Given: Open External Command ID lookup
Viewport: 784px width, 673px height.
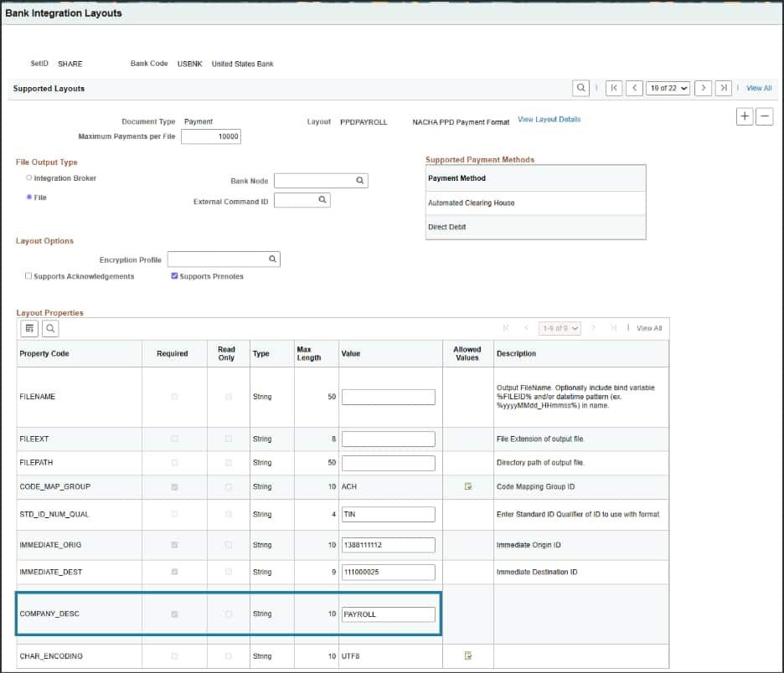Looking at the screenshot, I should click(x=322, y=201).
